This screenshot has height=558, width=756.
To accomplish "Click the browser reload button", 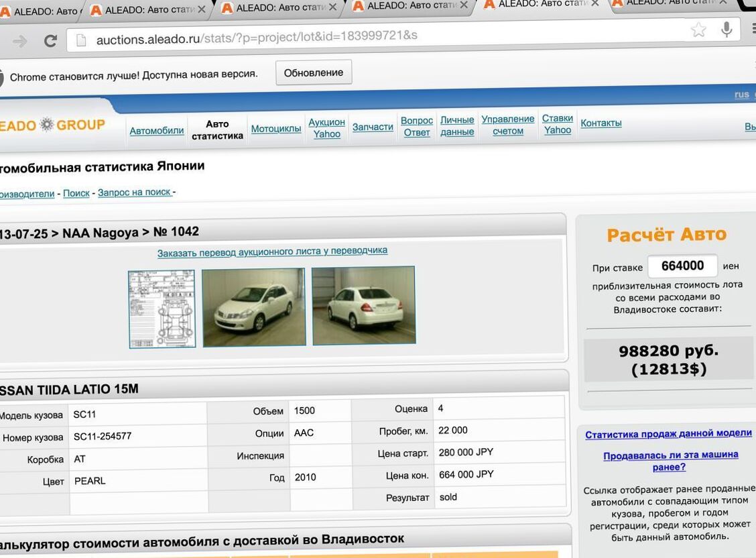I will 50,40.
